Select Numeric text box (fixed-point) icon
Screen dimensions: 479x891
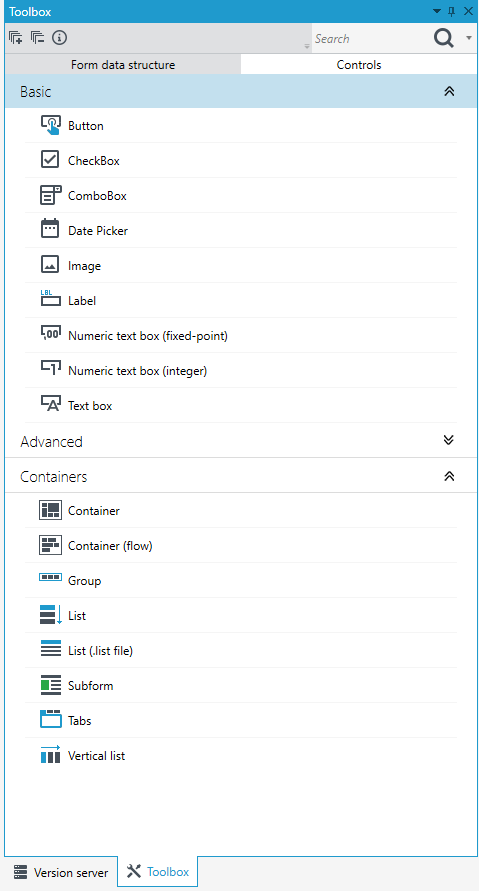coord(51,335)
